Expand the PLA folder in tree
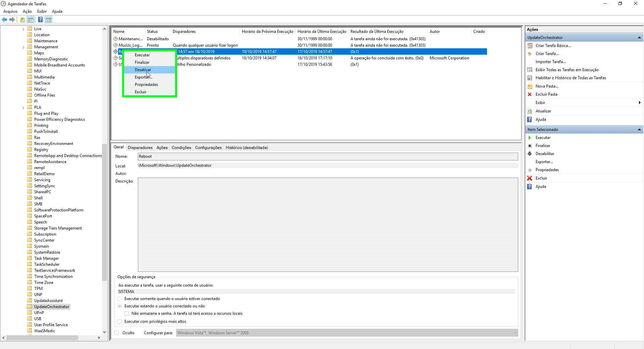644x349 pixels. coord(23,108)
